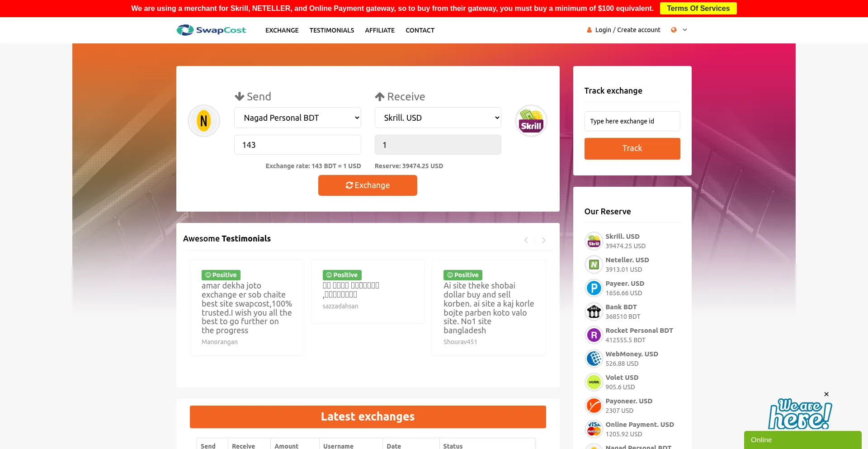This screenshot has width=868, height=449.
Task: Click the Skrill receive currency icon
Action: [531, 121]
